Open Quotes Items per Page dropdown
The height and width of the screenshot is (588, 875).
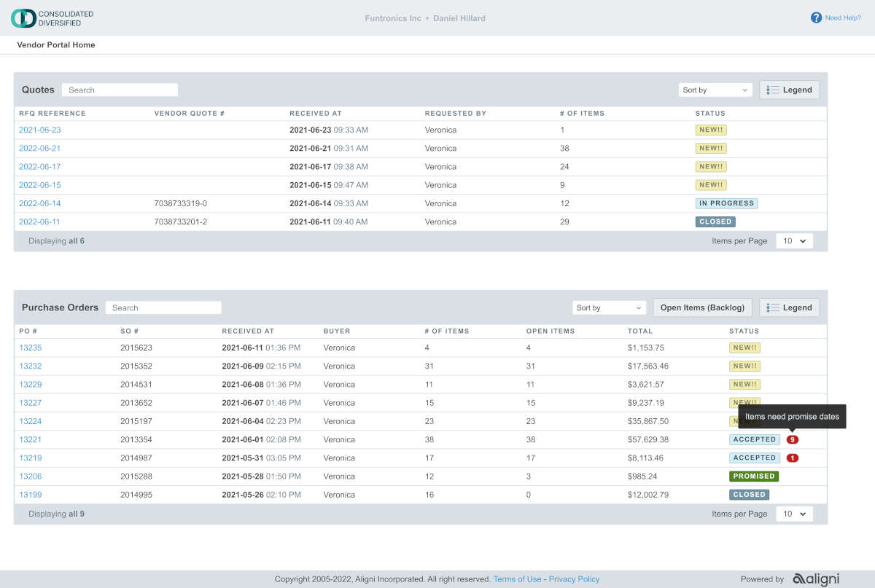794,241
